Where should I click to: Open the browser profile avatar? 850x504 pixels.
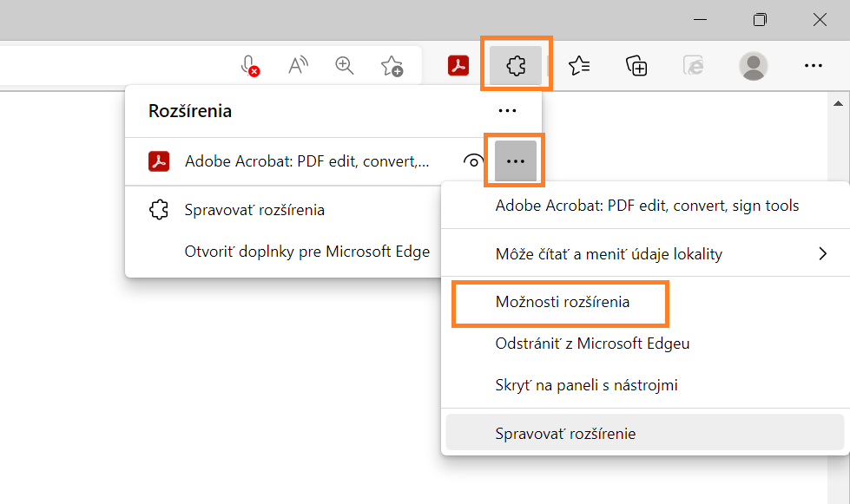(x=754, y=65)
